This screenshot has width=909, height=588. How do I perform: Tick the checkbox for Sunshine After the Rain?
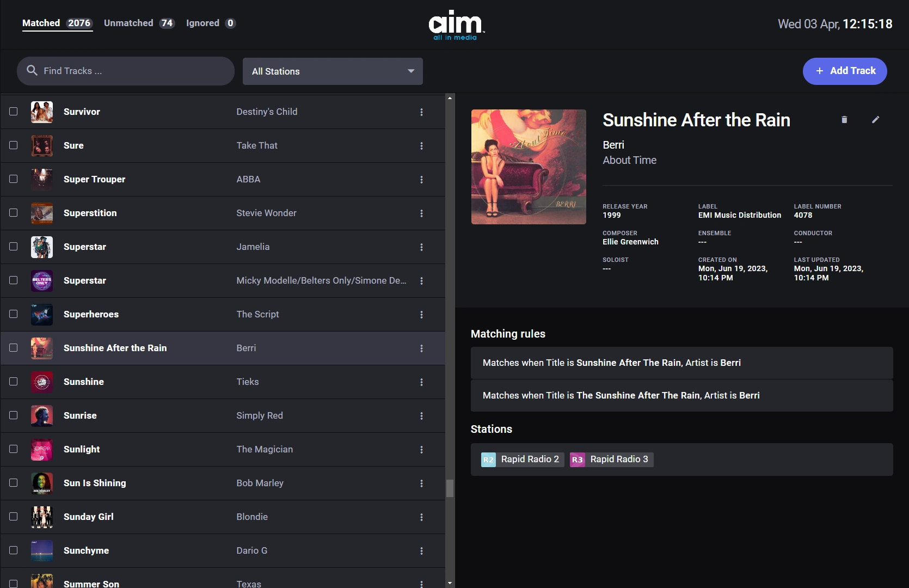(14, 348)
